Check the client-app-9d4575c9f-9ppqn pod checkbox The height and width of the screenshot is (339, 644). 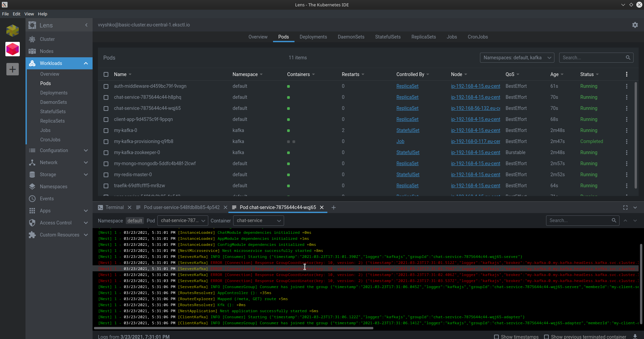(106, 120)
